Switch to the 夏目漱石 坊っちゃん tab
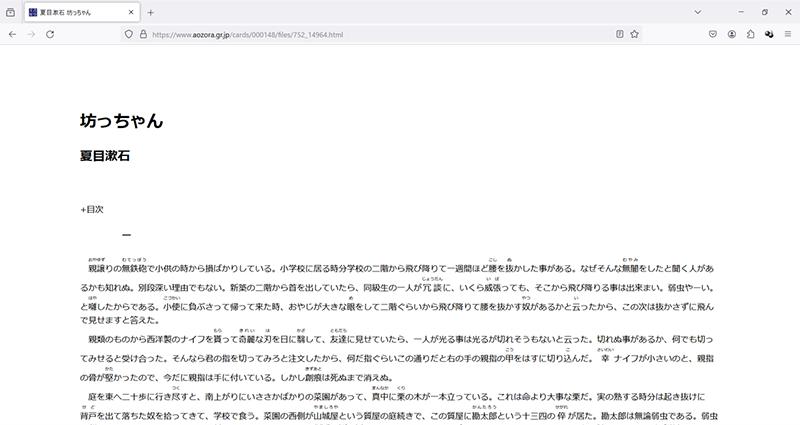 81,12
